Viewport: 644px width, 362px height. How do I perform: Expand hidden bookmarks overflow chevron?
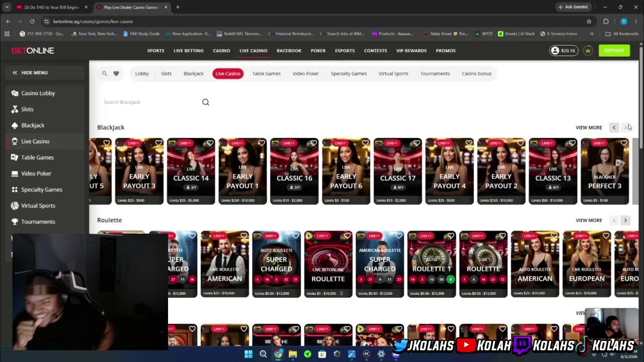(x=592, y=34)
